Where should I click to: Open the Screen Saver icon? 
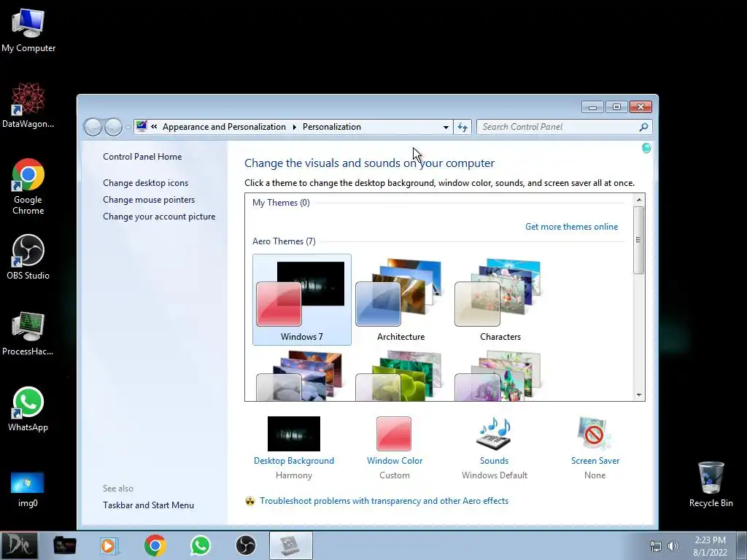tap(595, 433)
